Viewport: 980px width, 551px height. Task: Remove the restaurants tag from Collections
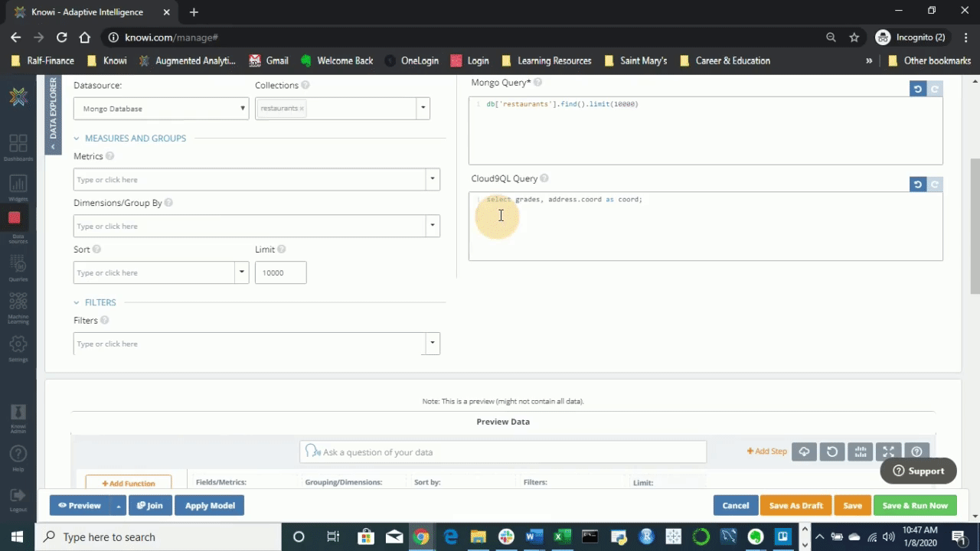pyautogui.click(x=302, y=109)
